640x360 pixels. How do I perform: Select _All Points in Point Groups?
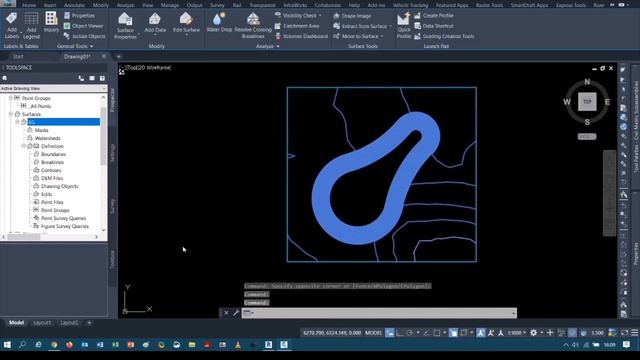pyautogui.click(x=40, y=106)
